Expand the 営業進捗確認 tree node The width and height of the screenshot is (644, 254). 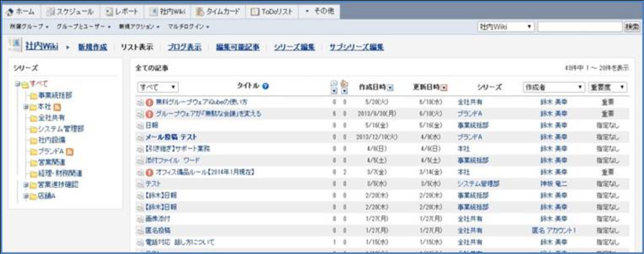25,185
